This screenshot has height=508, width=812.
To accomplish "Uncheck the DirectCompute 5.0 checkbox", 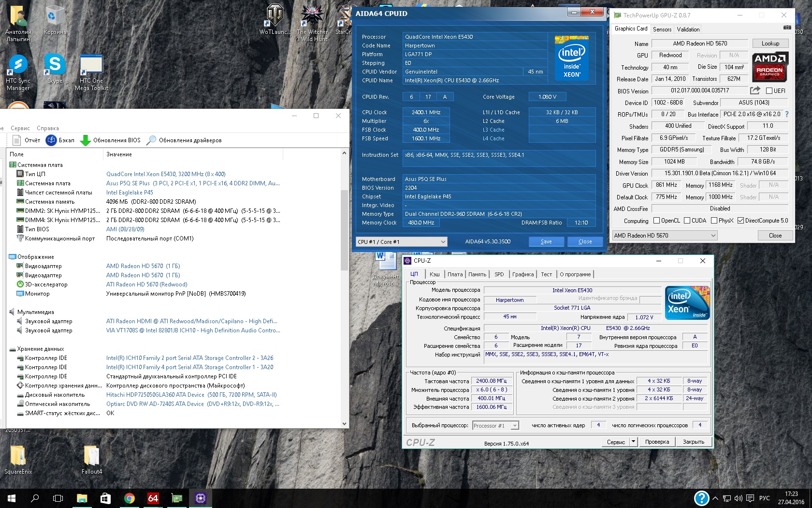I will point(740,221).
